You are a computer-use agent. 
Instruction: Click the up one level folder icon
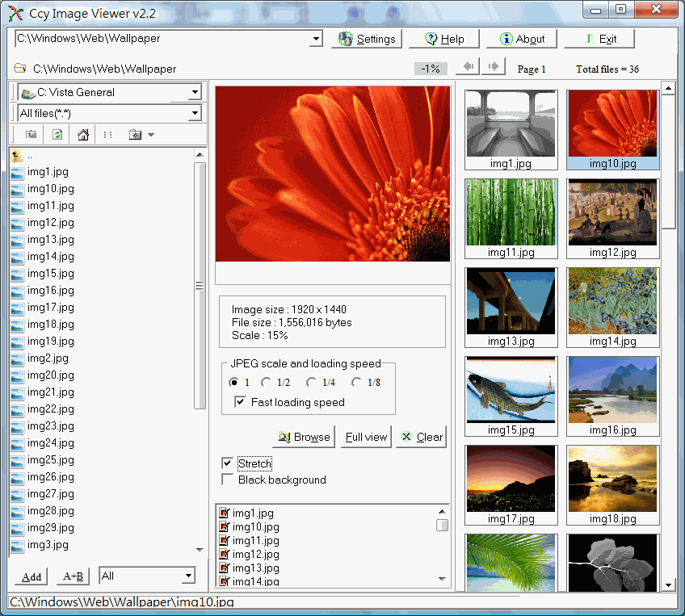point(32,135)
